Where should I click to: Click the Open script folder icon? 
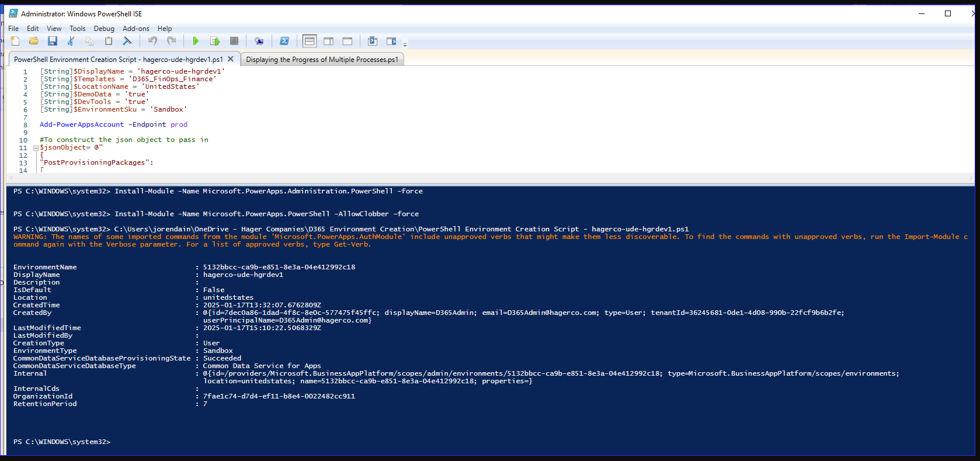[x=34, y=41]
